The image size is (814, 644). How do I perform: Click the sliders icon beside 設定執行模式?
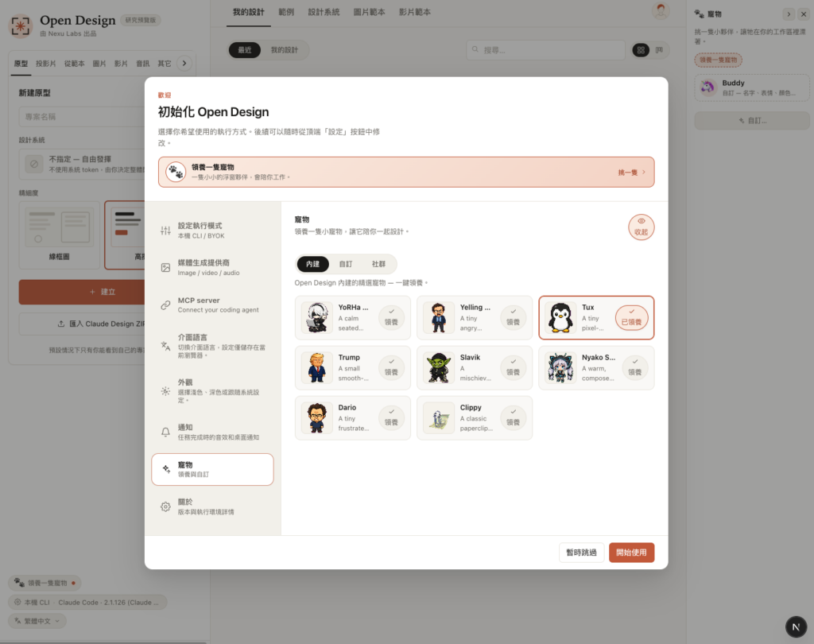(165, 231)
